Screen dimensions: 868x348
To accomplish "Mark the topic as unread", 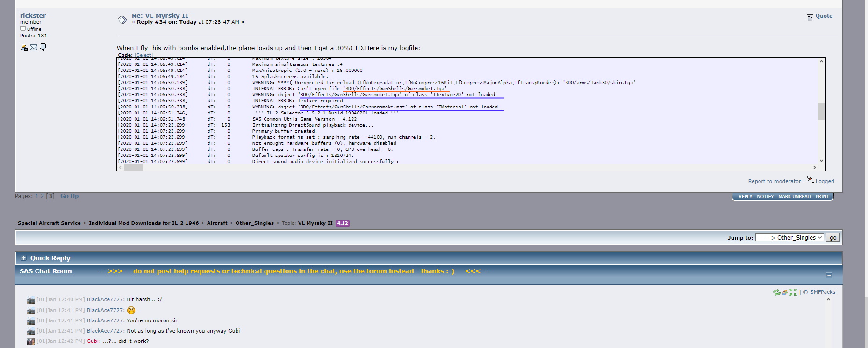I will coord(794,197).
